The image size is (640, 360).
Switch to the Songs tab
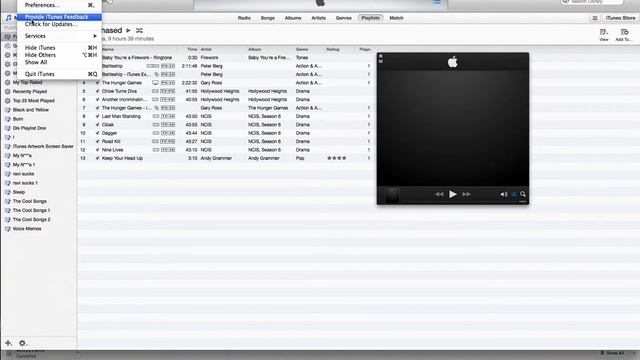(x=268, y=18)
